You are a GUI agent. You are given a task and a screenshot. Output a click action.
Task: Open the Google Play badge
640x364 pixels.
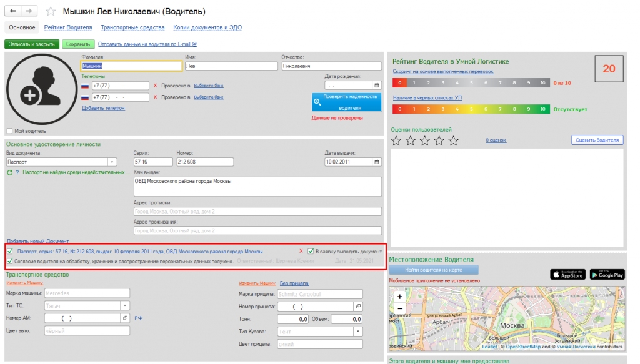click(607, 275)
